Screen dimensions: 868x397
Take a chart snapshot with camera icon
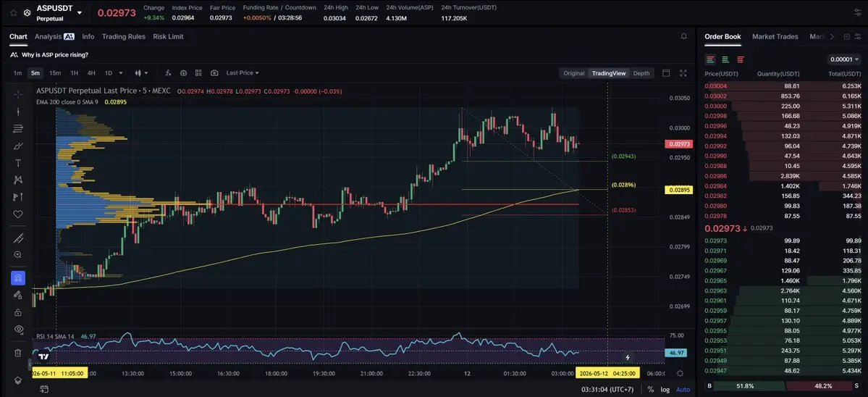214,73
